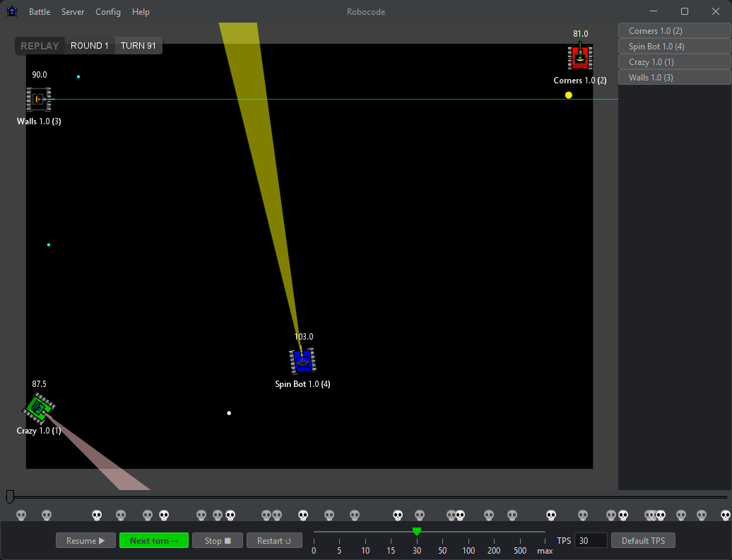Click the cyan bullet beside the Walls tank
This screenshot has height=560, width=732.
[x=78, y=76]
